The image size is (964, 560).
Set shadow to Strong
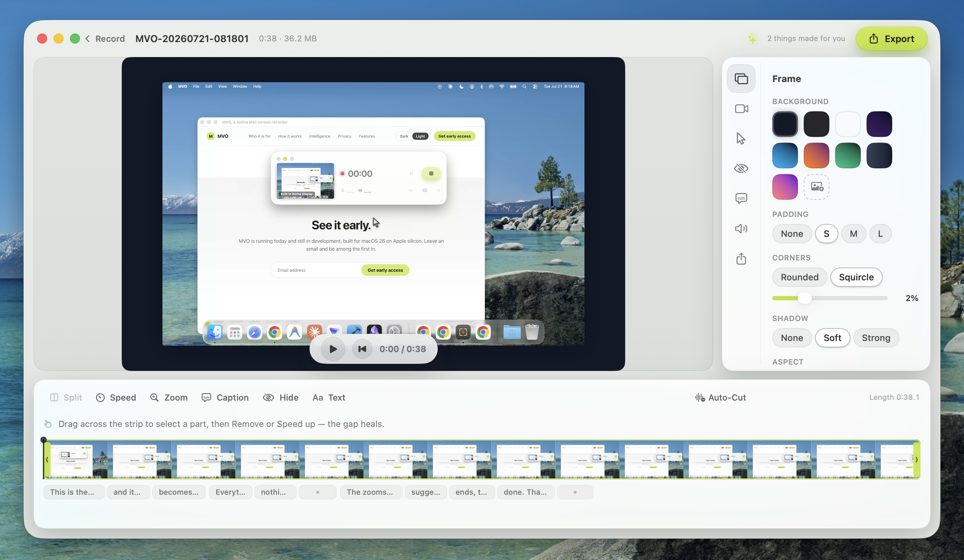coord(875,338)
